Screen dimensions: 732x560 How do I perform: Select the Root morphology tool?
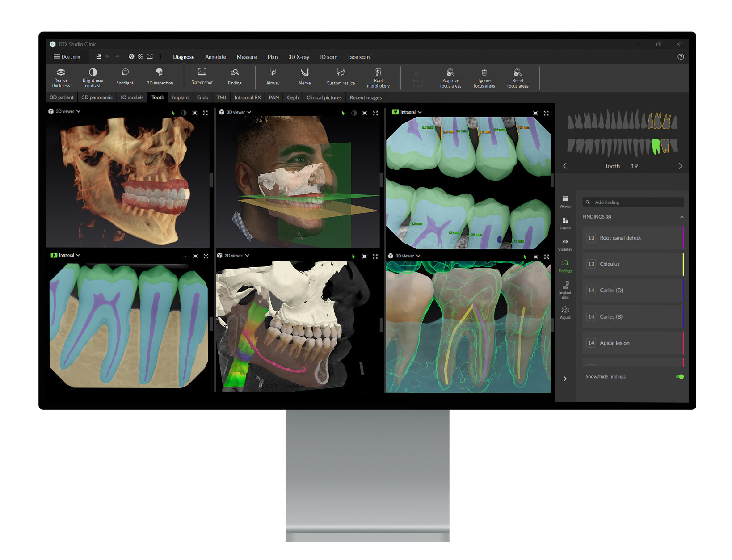point(378,77)
